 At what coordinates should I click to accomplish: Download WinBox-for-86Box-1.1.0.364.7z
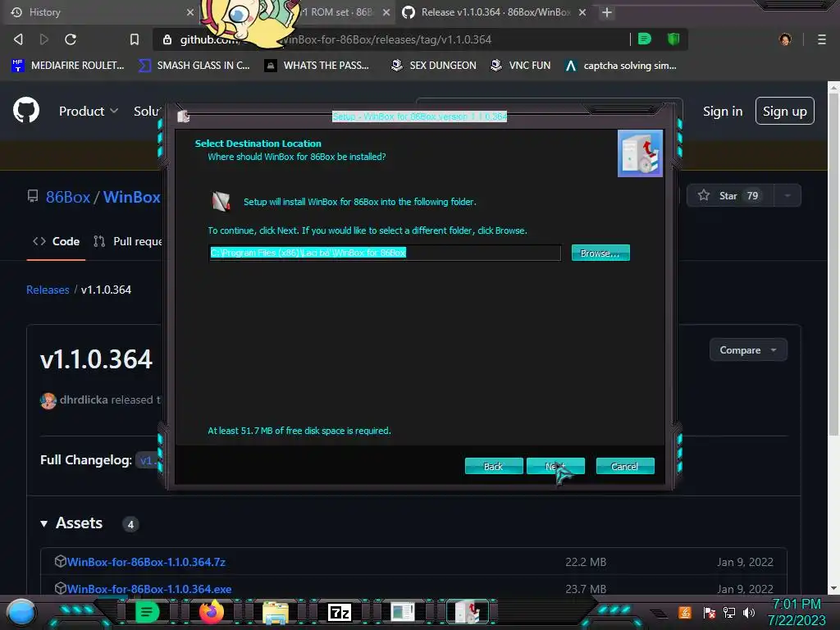click(x=146, y=562)
